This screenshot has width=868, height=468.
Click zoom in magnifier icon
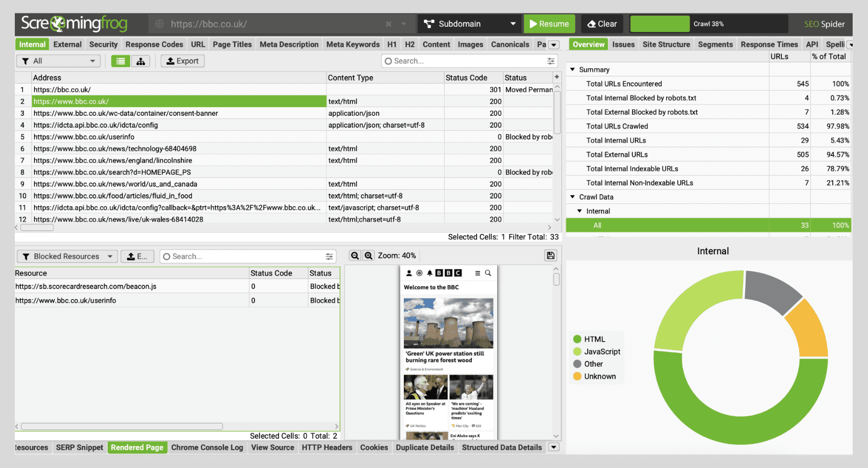point(368,256)
